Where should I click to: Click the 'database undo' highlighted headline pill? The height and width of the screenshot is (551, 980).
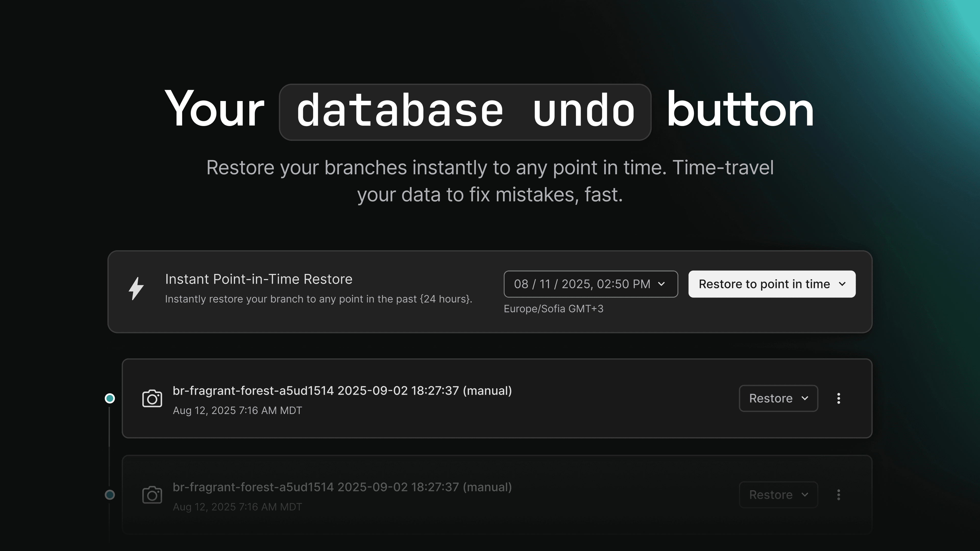(x=465, y=112)
